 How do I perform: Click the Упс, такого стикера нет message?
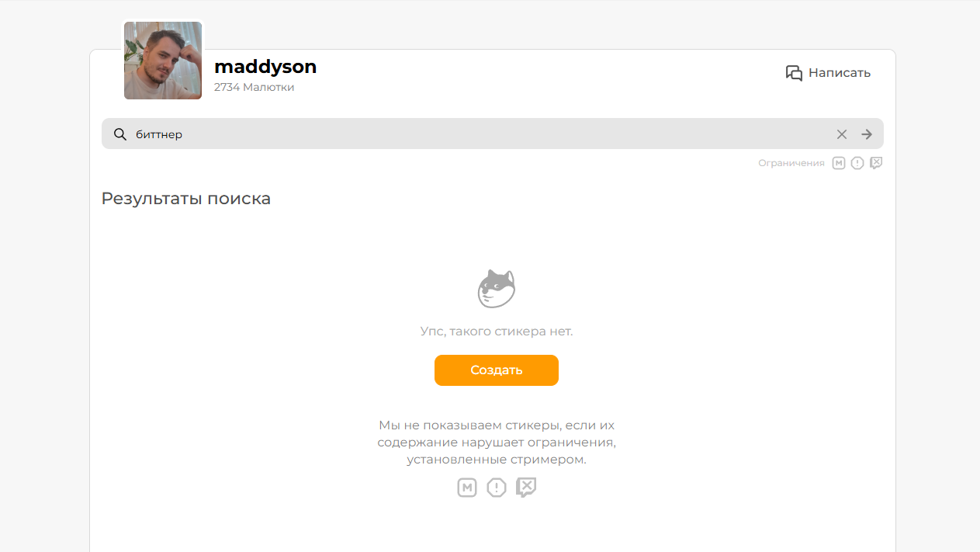tap(497, 332)
